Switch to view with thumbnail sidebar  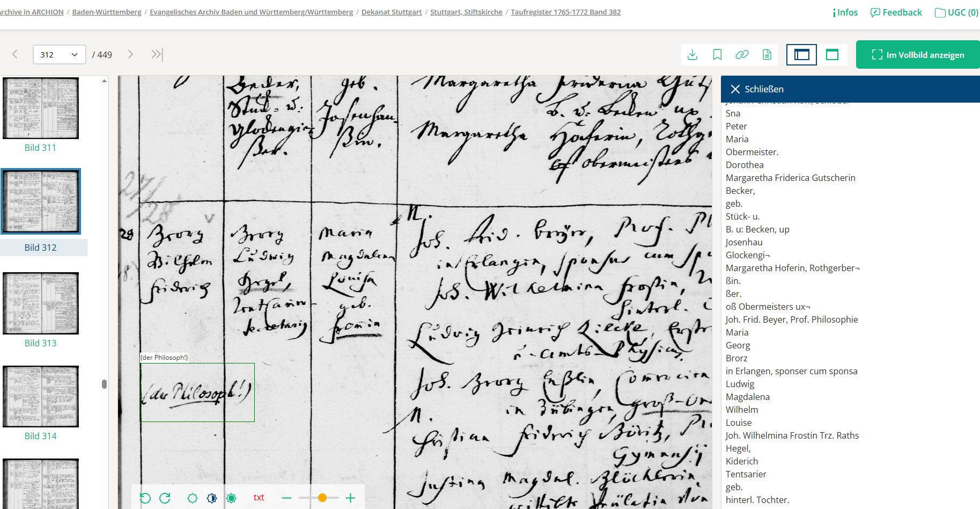pos(801,55)
